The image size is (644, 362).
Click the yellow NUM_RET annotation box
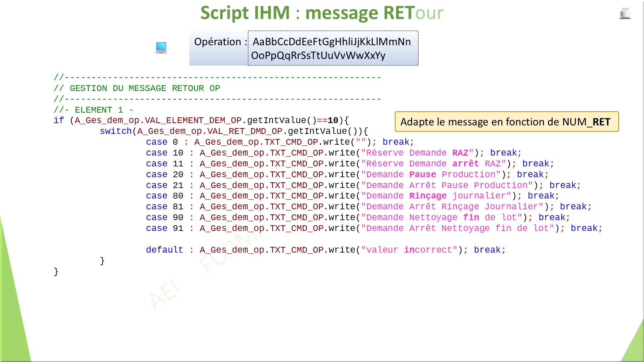pyautogui.click(x=507, y=122)
